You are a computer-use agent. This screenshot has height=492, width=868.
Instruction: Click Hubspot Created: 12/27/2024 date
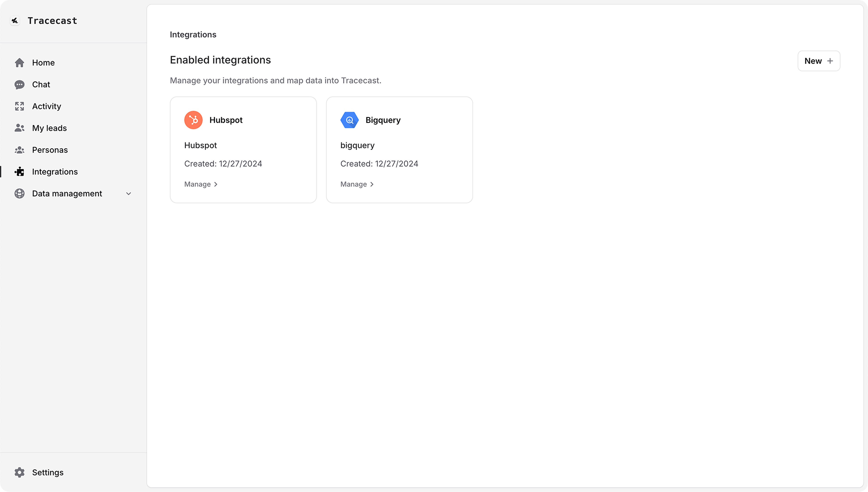[x=223, y=164]
